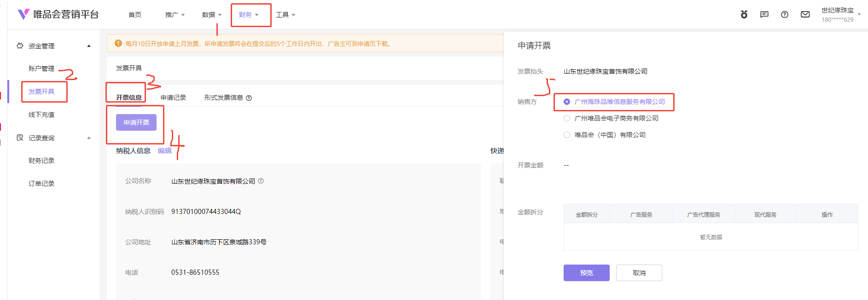
Task: Click the 唯品会营销平台 logo
Action: (x=58, y=15)
